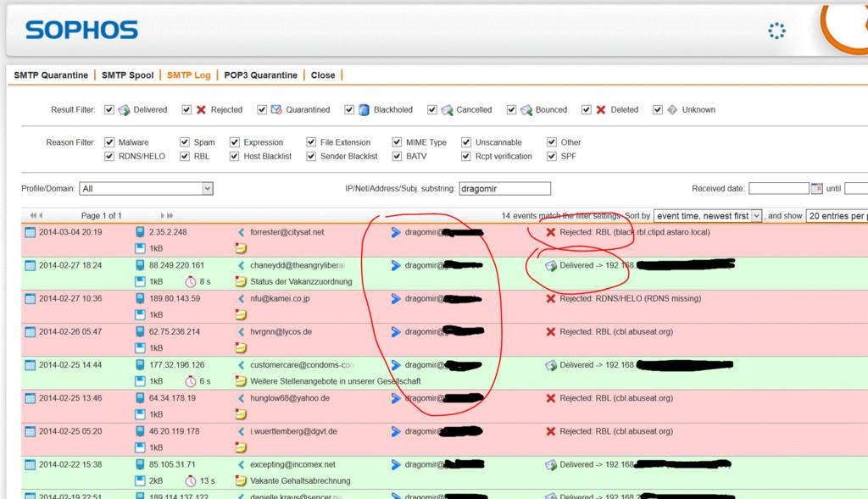The width and height of the screenshot is (868, 499).
Task: Open POP3 Quarantine tab
Action: (261, 75)
